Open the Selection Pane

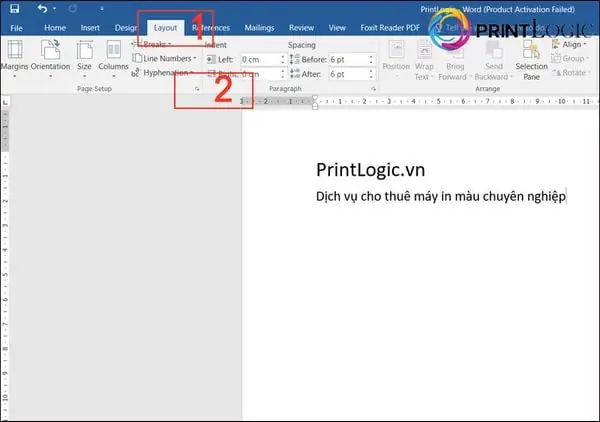click(x=532, y=60)
